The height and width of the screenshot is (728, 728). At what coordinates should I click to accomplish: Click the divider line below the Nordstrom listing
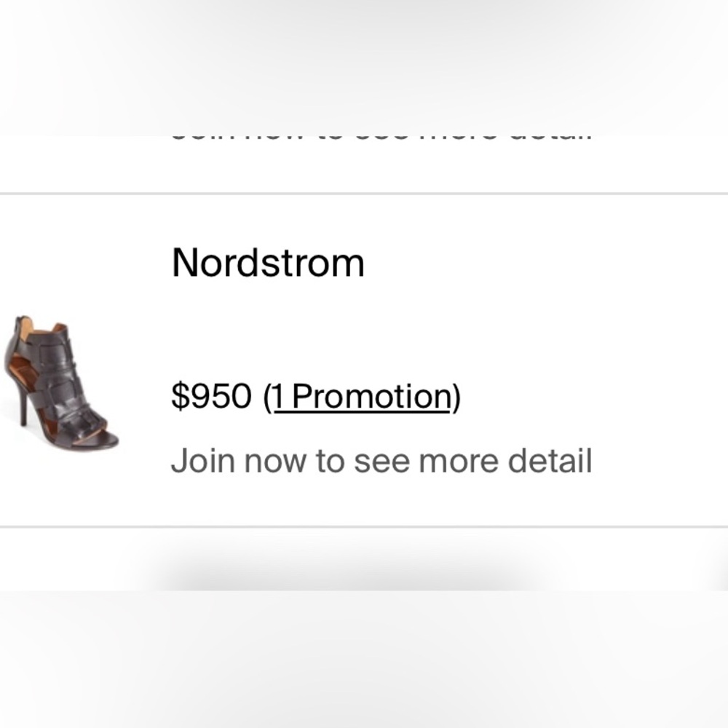[x=364, y=526]
